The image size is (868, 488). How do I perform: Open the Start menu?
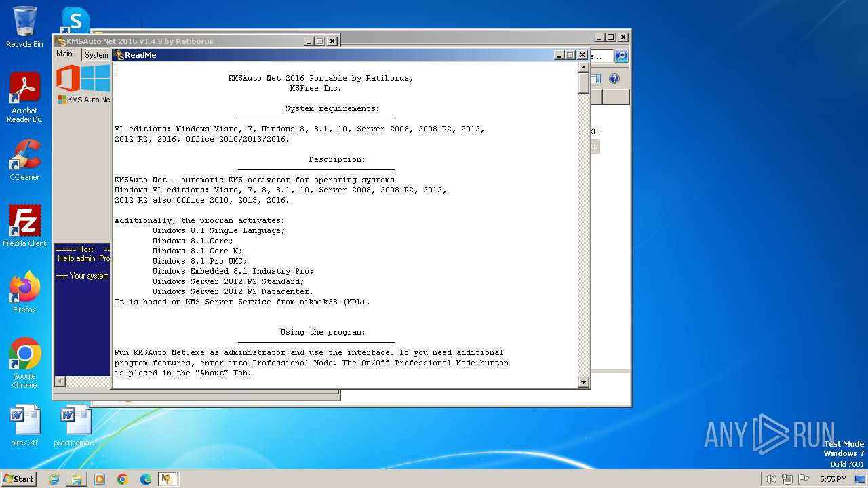click(x=18, y=479)
